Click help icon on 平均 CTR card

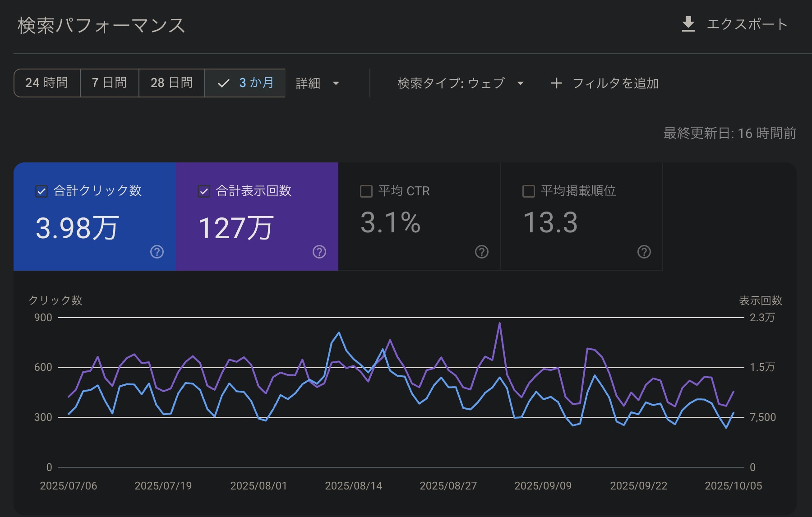point(482,252)
